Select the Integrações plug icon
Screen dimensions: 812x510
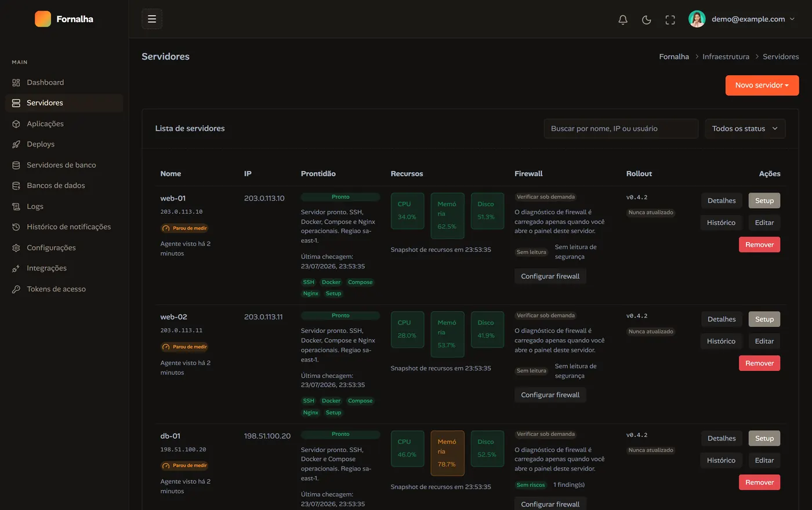pyautogui.click(x=16, y=268)
